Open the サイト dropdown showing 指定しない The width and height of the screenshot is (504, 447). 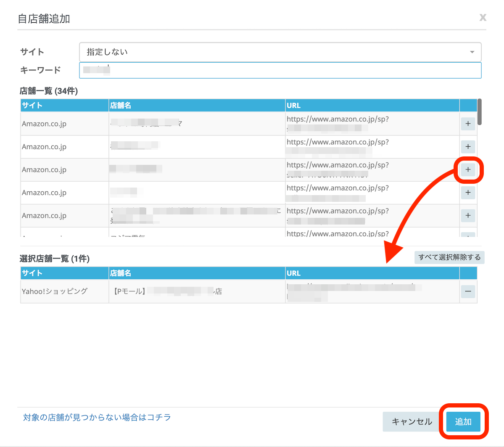[280, 52]
